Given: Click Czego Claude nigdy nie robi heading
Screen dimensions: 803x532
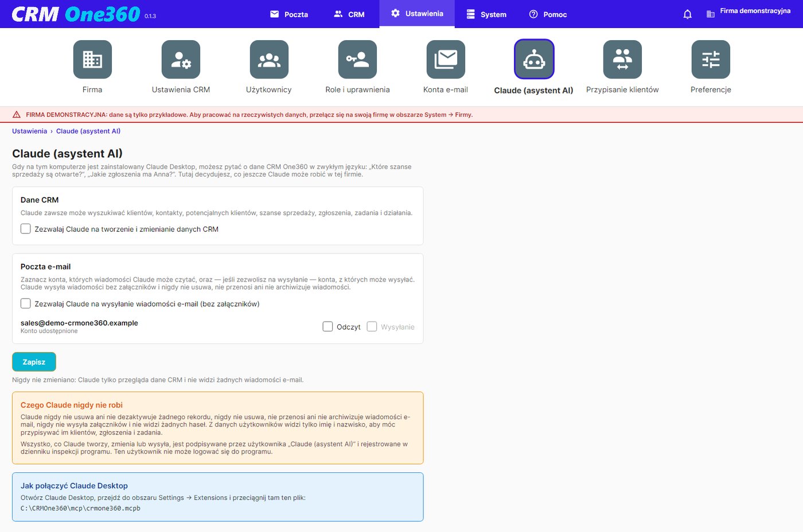Looking at the screenshot, I should coord(72,405).
